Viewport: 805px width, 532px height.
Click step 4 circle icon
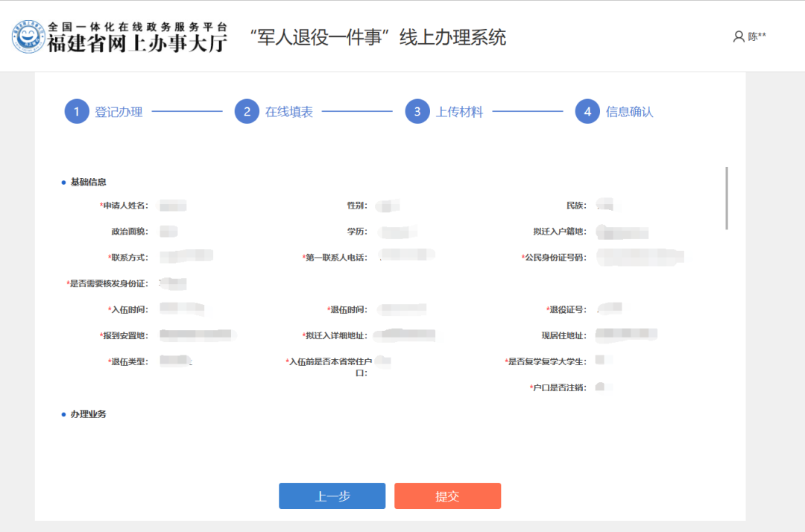click(587, 112)
